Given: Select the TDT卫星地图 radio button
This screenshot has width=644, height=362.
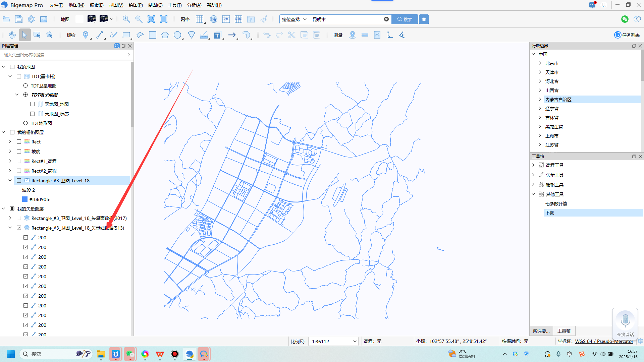Looking at the screenshot, I should tap(25, 86).
